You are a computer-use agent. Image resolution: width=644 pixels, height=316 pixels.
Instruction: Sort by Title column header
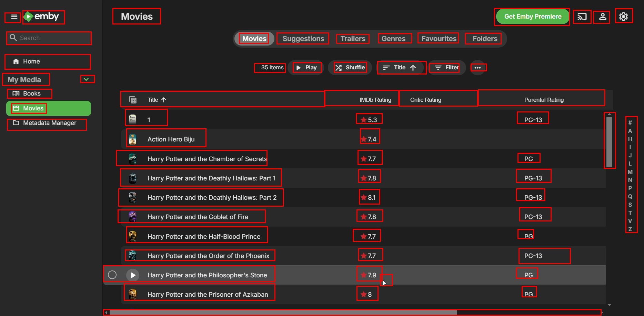coord(157,100)
